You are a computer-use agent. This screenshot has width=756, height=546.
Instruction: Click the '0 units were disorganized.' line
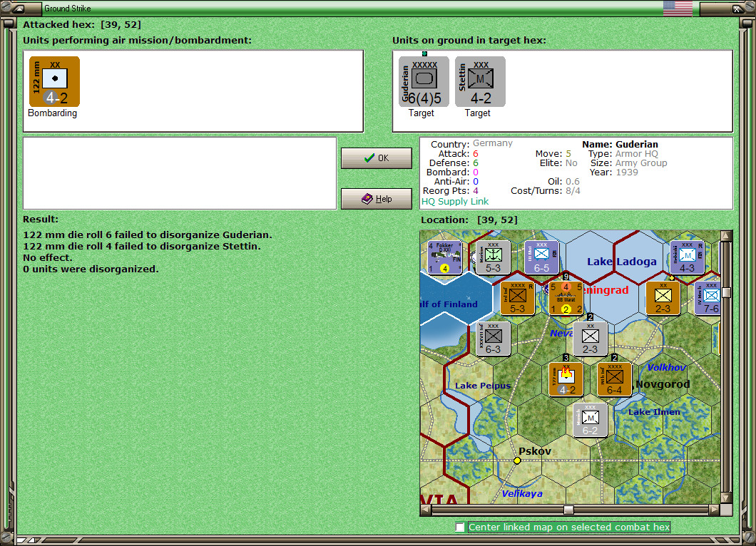point(91,269)
